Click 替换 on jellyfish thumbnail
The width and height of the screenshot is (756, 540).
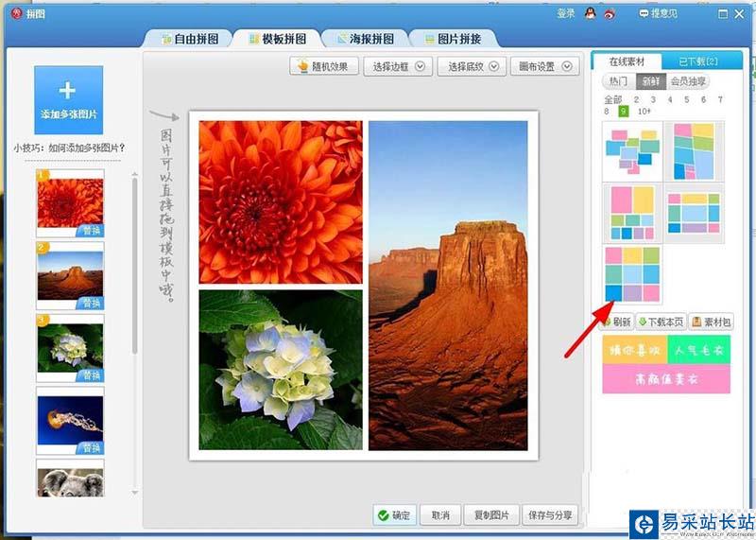click(91, 448)
